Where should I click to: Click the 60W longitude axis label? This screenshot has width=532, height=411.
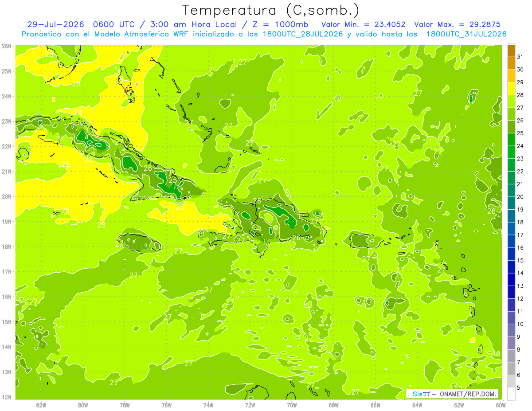pyautogui.click(x=501, y=405)
